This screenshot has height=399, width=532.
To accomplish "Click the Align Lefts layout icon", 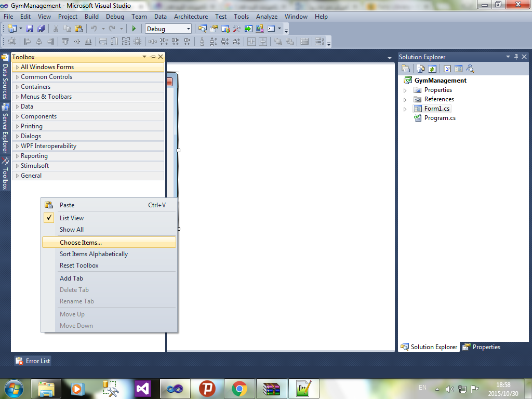I will pyautogui.click(x=28, y=42).
